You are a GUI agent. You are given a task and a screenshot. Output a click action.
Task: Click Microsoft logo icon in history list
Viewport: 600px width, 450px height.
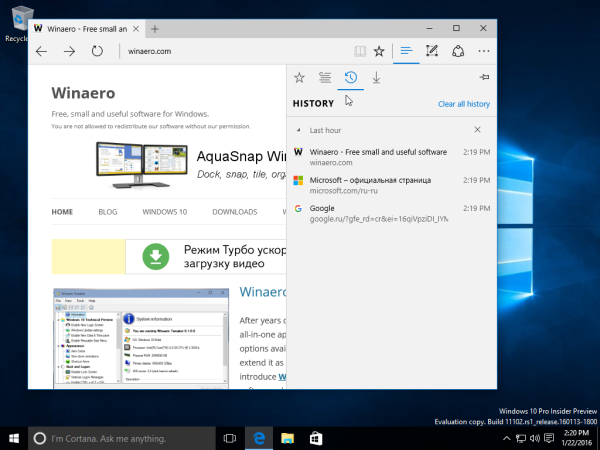(298, 180)
